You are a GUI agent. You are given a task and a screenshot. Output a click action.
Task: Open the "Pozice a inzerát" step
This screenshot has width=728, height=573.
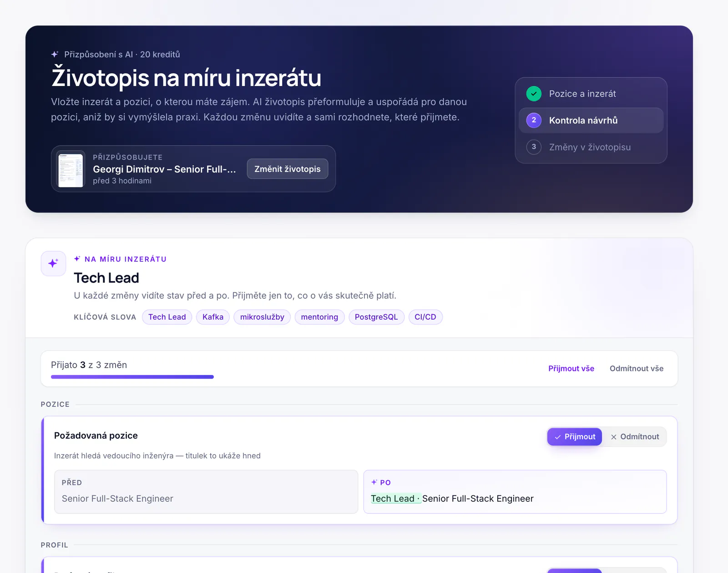(591, 94)
